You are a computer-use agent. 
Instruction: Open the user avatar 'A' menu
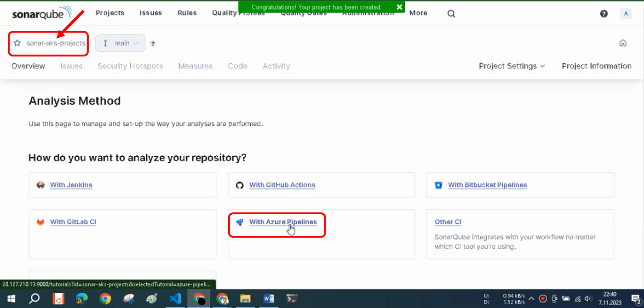[x=626, y=14]
